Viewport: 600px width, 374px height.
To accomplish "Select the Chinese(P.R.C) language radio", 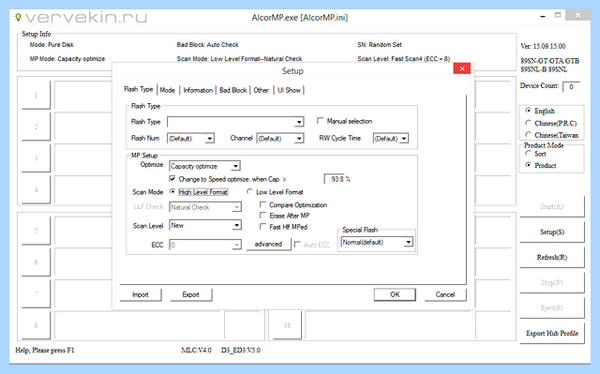I will (x=528, y=123).
